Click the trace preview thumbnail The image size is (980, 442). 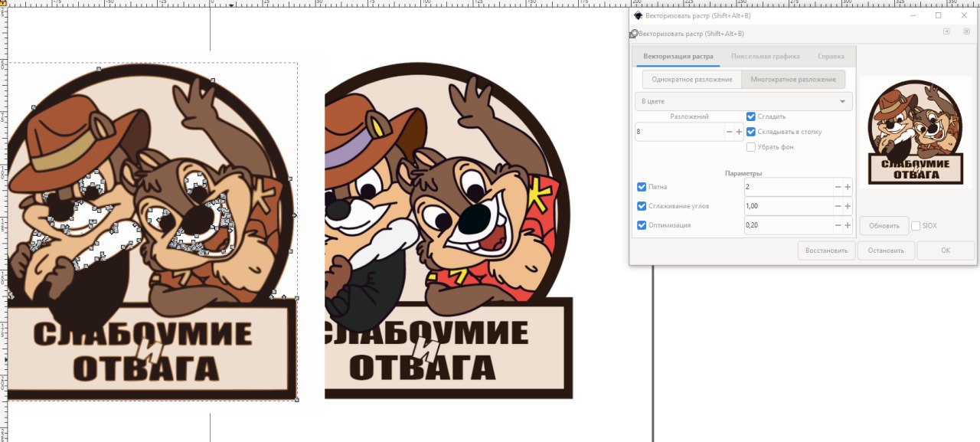[915, 132]
